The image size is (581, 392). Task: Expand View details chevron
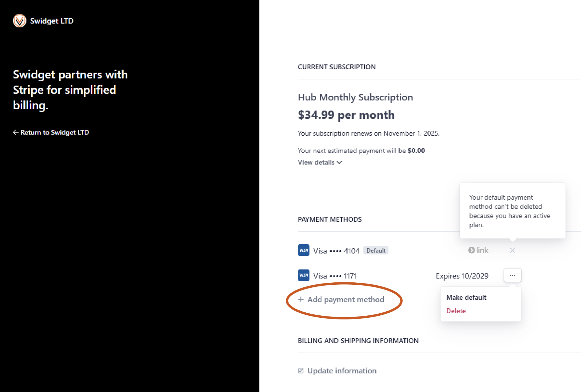pyautogui.click(x=339, y=162)
